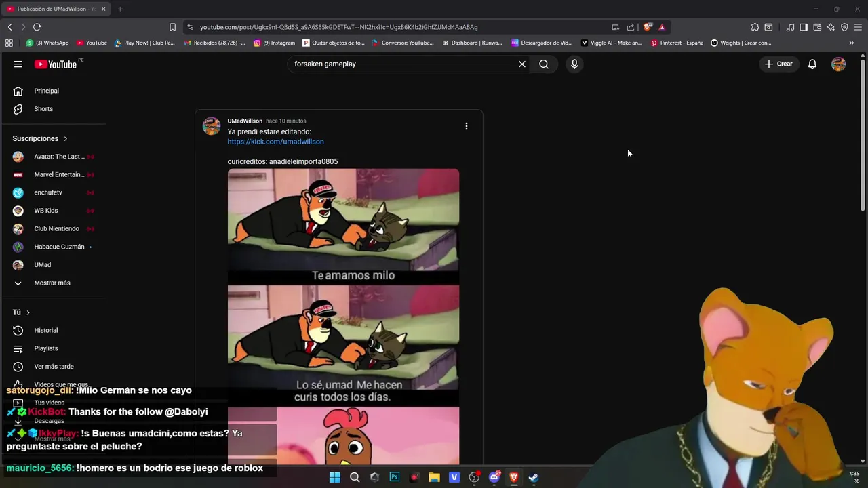The height and width of the screenshot is (488, 868).
Task: Open Pinterest - España bookmark
Action: pyautogui.click(x=677, y=43)
